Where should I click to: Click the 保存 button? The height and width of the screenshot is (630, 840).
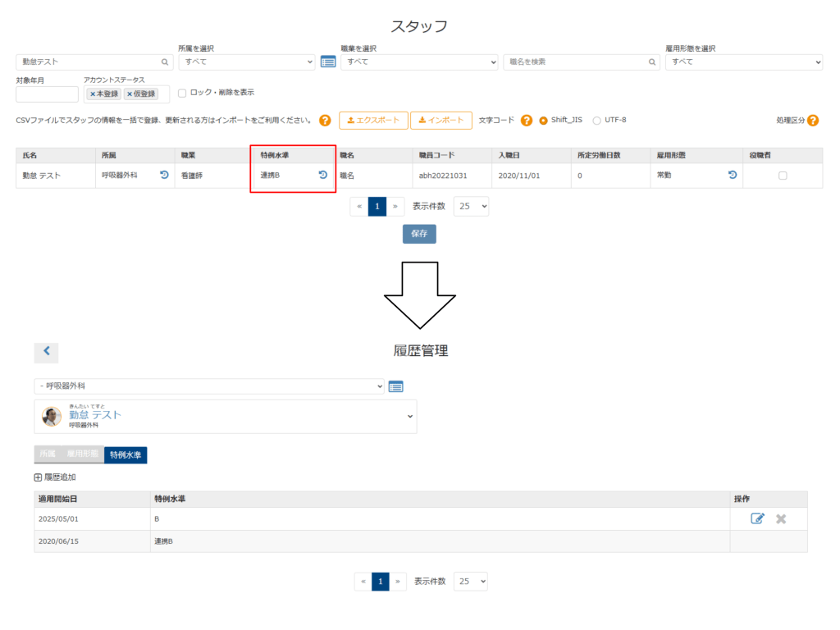tap(419, 234)
